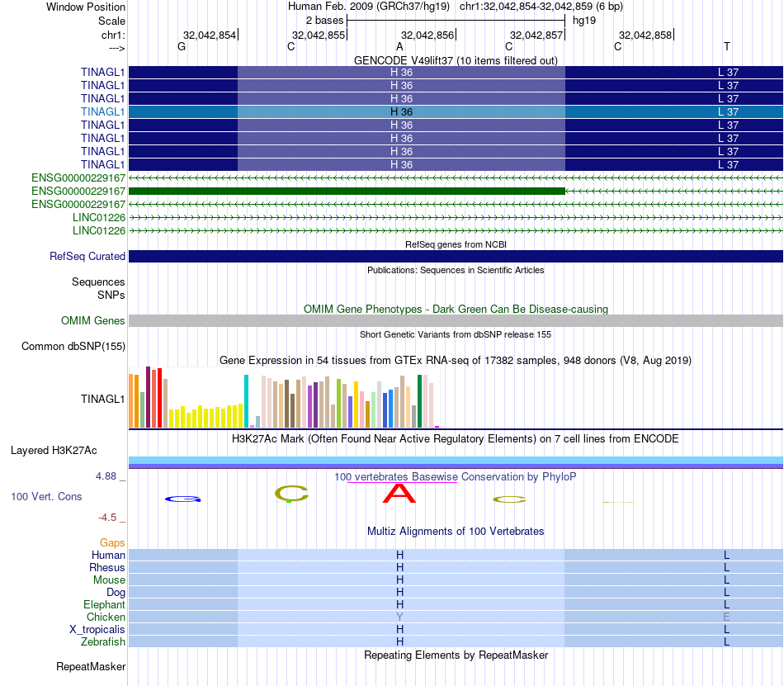Viewport: 784px width, 686px height.
Task: Click chr1:32,042,854-32,042,859 position text
Action: point(541,7)
